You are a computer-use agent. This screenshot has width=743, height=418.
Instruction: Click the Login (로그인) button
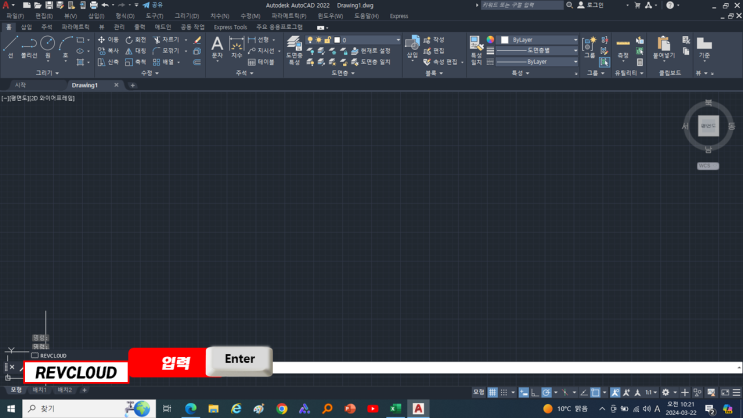click(590, 5)
